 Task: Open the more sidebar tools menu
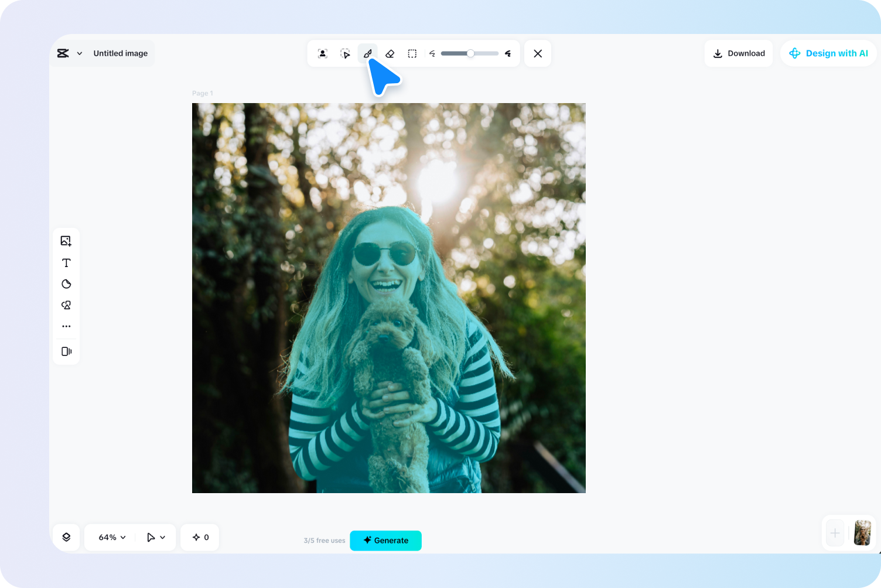pos(66,326)
